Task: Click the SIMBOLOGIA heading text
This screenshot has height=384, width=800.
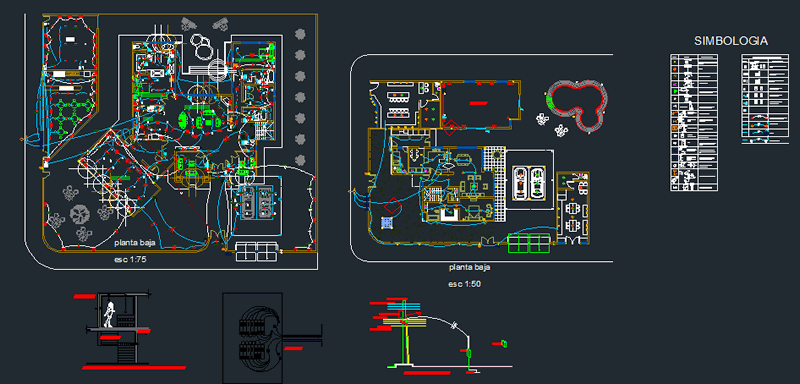Action: tap(731, 41)
